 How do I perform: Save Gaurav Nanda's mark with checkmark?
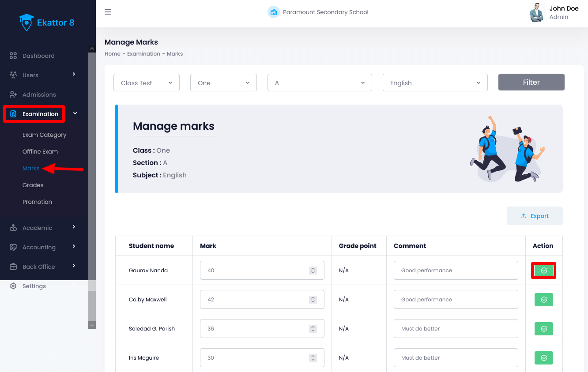[543, 271]
